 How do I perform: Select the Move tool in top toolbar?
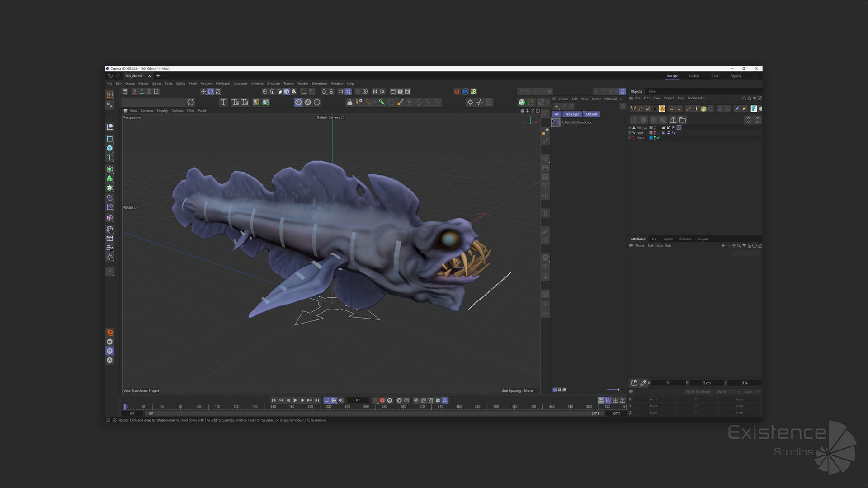[x=203, y=91]
